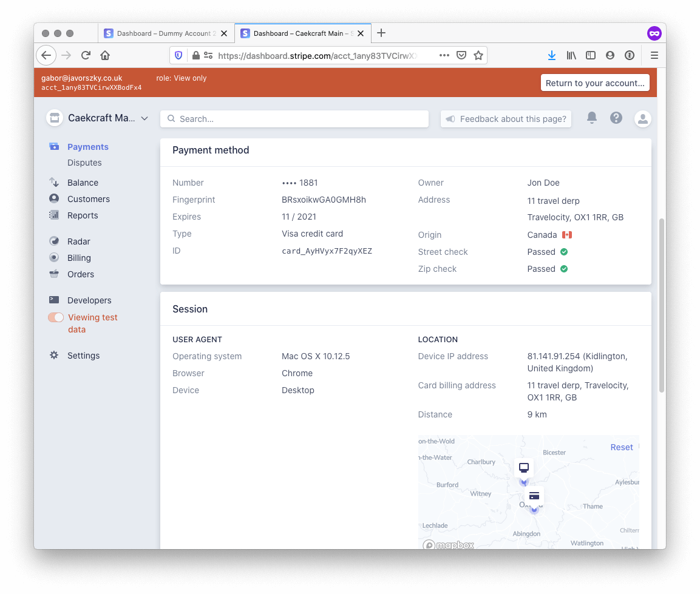Go to Customers page
This screenshot has height=594, width=700.
pos(89,199)
